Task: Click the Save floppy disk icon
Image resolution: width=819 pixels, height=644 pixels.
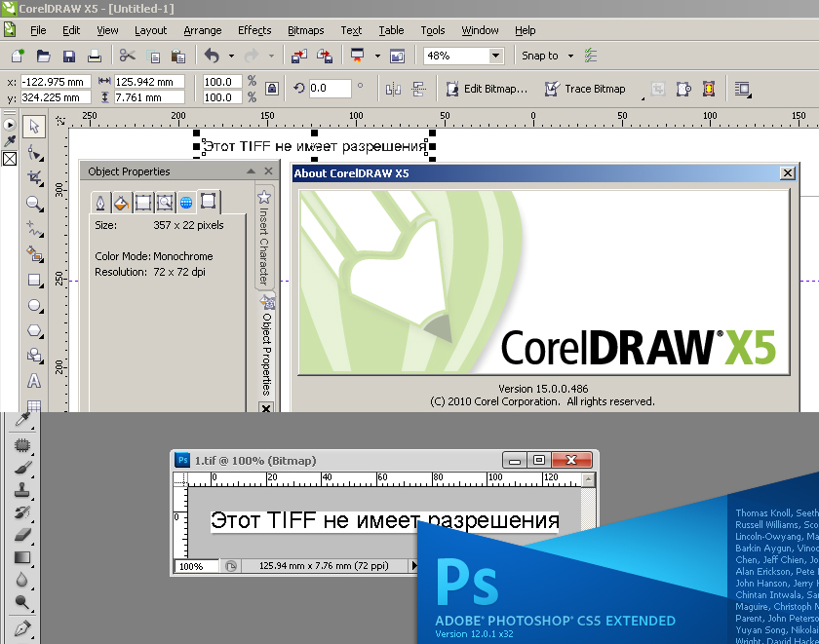Action: point(69,56)
